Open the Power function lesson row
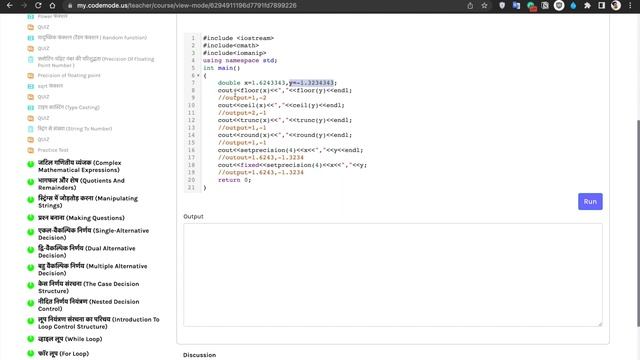Viewport: 640px width, 360px height. coord(52,16)
